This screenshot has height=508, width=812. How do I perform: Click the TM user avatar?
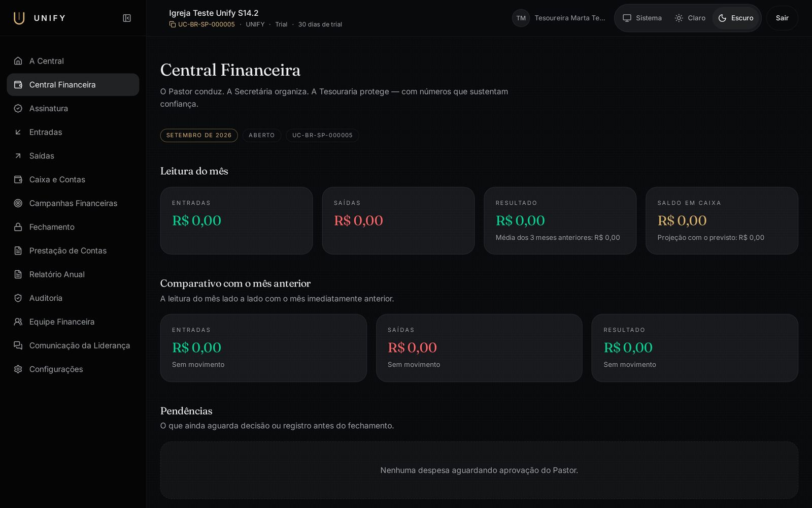coord(521,18)
